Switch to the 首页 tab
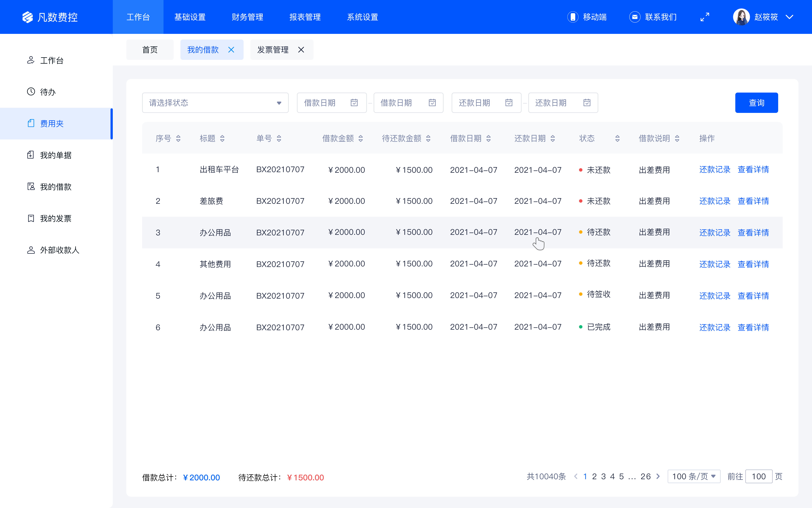 pos(150,50)
